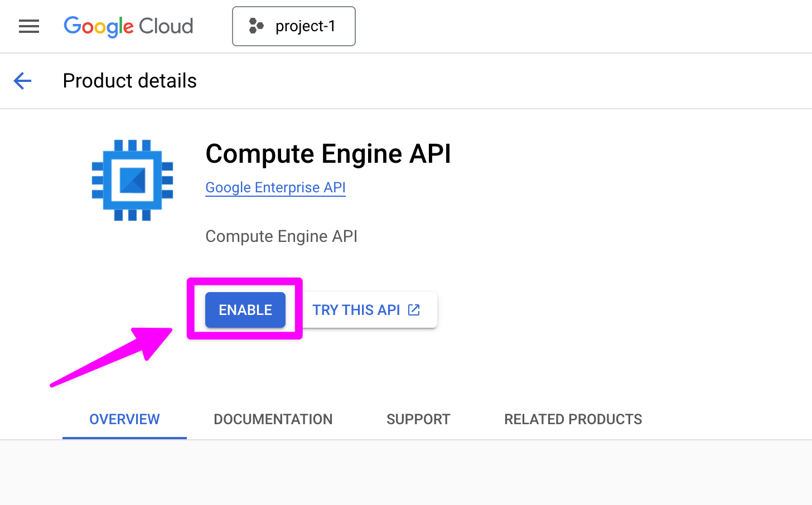Image resolution: width=812 pixels, height=505 pixels.
Task: Enable the Compute Engine API
Action: point(245,310)
